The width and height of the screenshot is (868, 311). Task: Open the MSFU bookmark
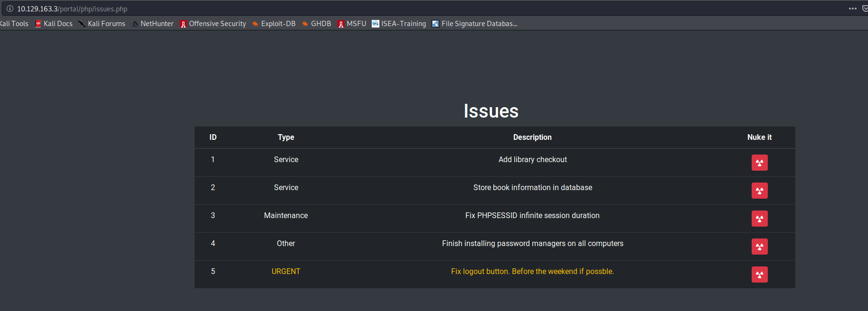[352, 24]
